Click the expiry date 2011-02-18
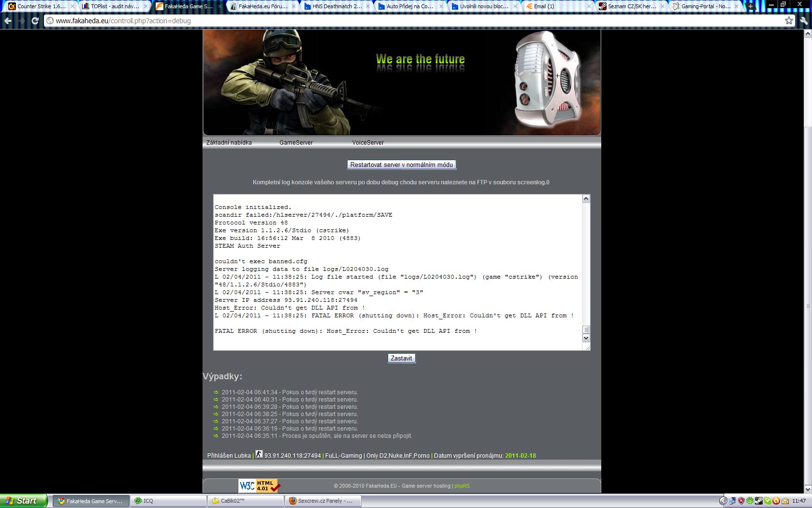This screenshot has height=508, width=812. (521, 456)
